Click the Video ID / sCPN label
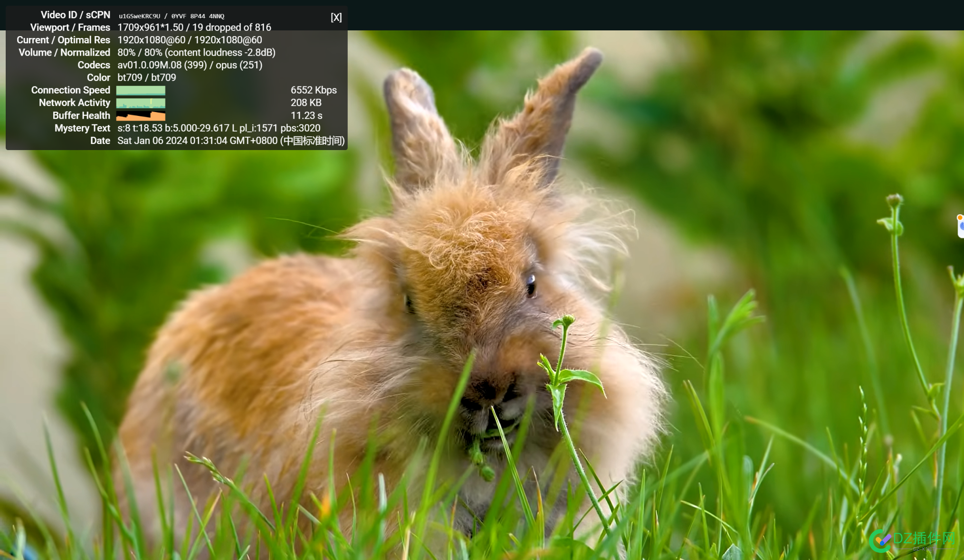 point(76,15)
